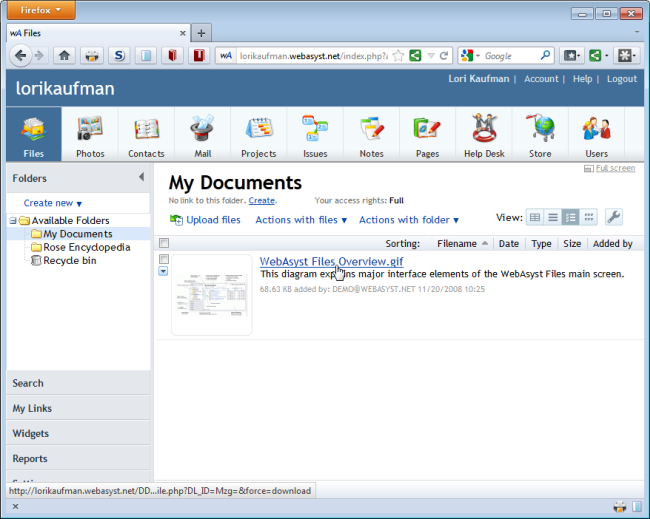Collapse the Available Folders tree node

click(x=13, y=221)
